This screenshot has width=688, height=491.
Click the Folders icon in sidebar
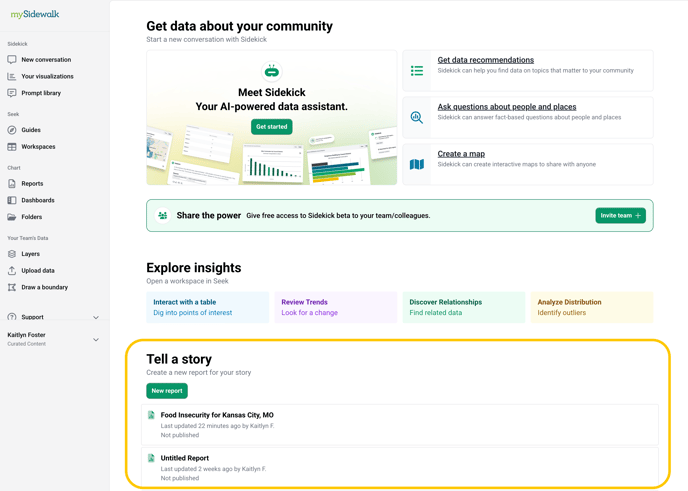tap(12, 217)
